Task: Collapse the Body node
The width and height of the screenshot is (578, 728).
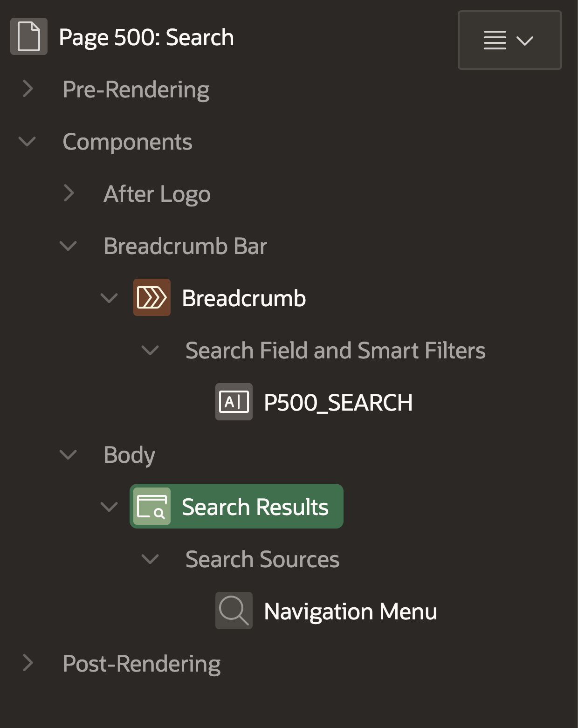Action: point(68,454)
